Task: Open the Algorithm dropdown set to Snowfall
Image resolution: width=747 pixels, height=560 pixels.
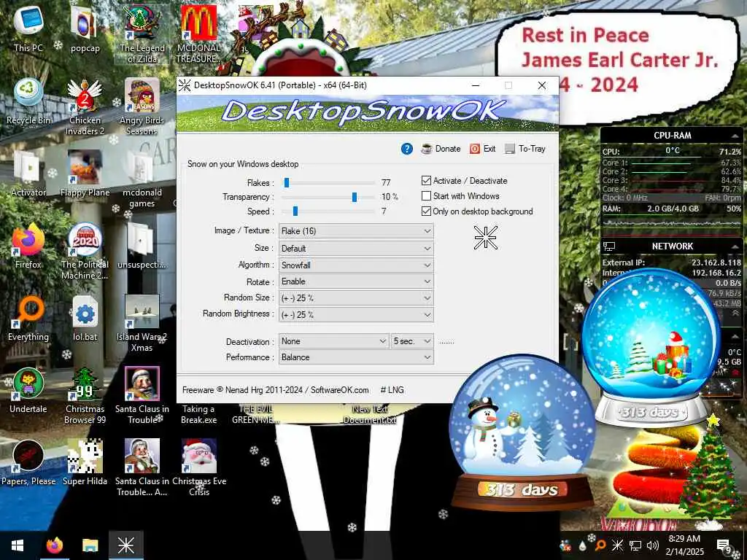Action: coord(356,265)
